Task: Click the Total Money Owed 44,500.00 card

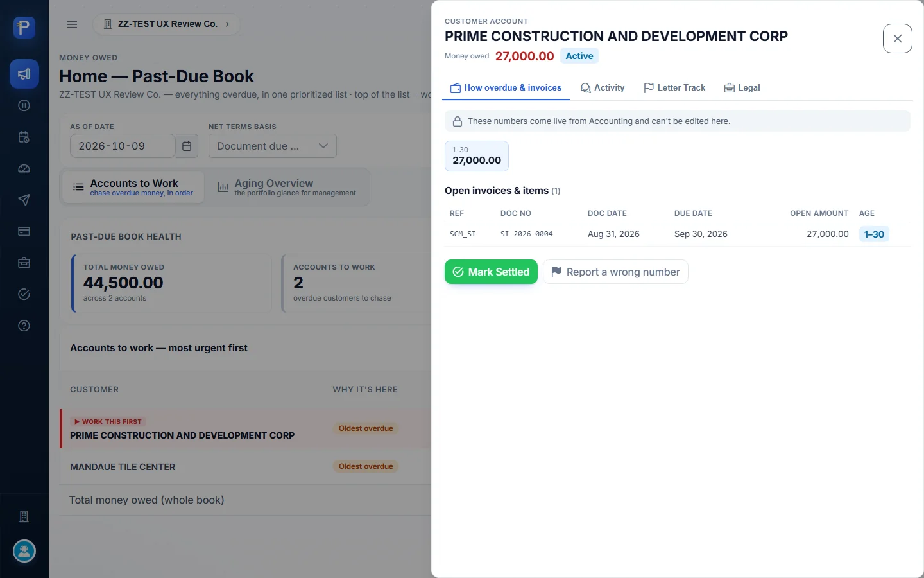Action: click(x=171, y=283)
